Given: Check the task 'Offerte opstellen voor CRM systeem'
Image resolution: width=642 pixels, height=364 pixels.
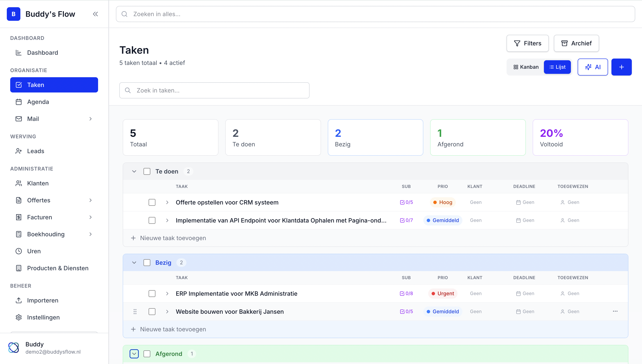Looking at the screenshot, I should point(152,202).
